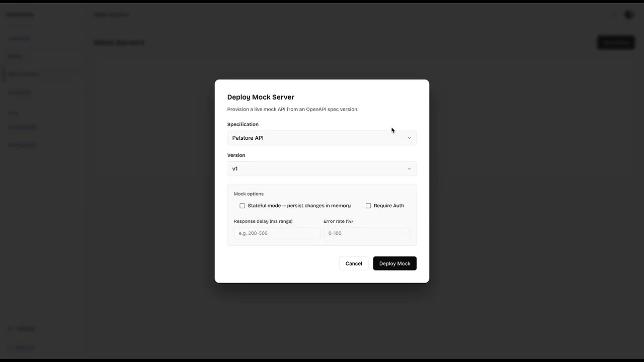Click the Deploy Mock button
The height and width of the screenshot is (362, 644).
(x=395, y=263)
